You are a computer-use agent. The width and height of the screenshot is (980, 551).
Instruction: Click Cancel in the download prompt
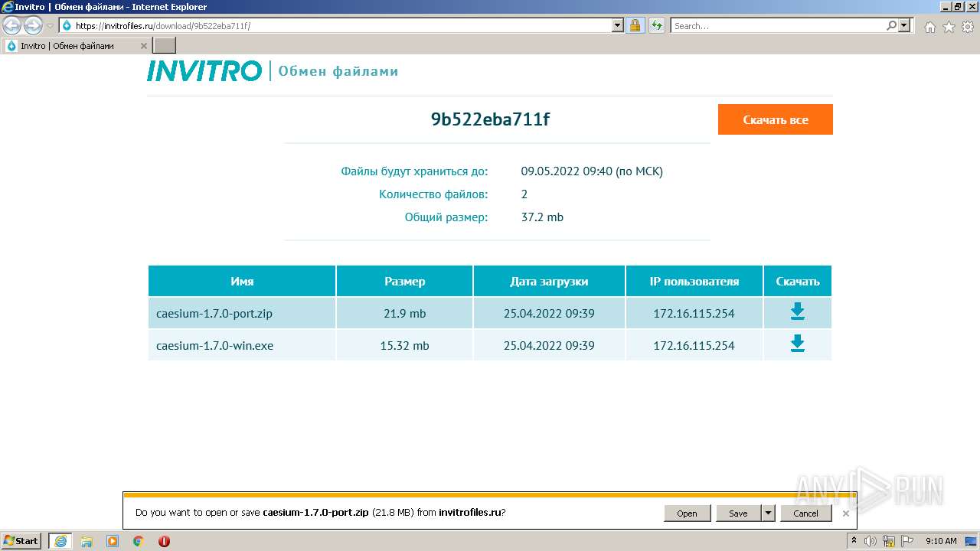(x=805, y=513)
